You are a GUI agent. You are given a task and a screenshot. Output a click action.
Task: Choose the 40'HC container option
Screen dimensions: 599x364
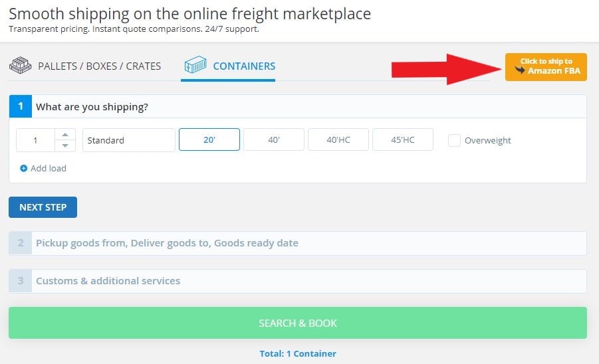pos(338,139)
